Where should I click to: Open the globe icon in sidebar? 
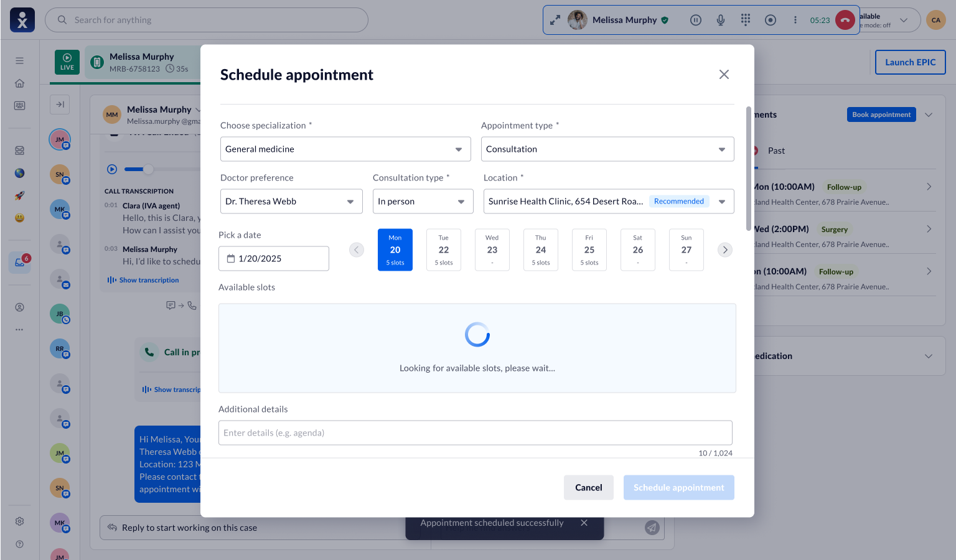20,173
